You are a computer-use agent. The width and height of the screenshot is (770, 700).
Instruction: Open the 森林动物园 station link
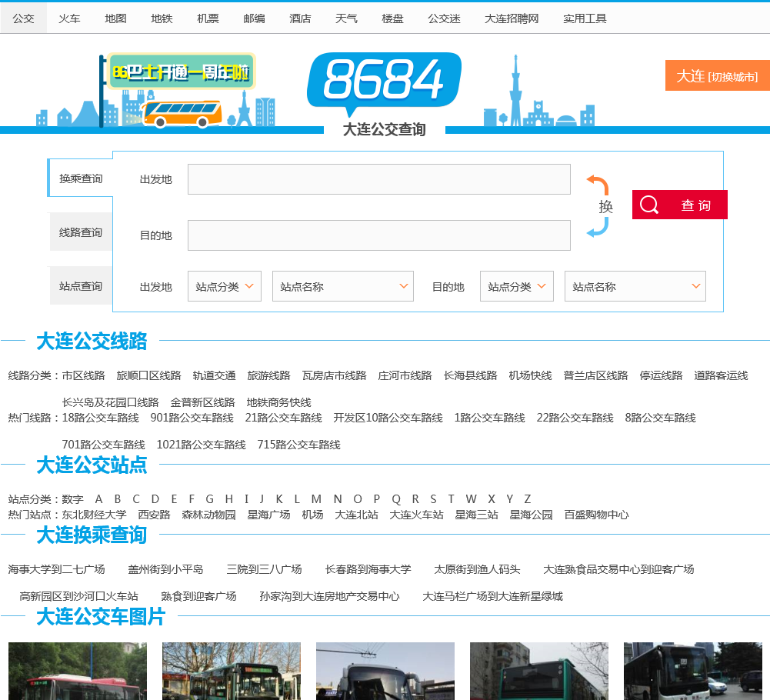click(208, 515)
